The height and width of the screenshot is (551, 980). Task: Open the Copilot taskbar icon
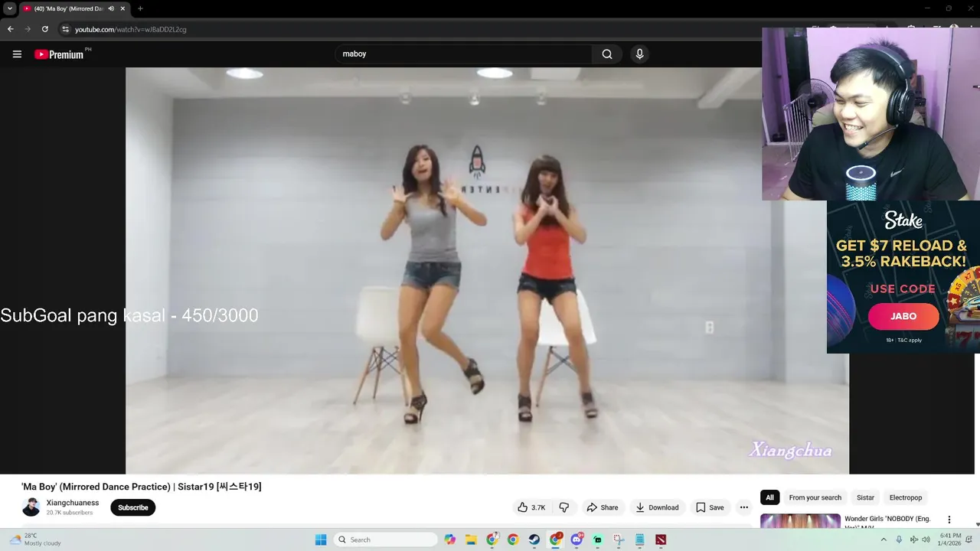point(450,540)
